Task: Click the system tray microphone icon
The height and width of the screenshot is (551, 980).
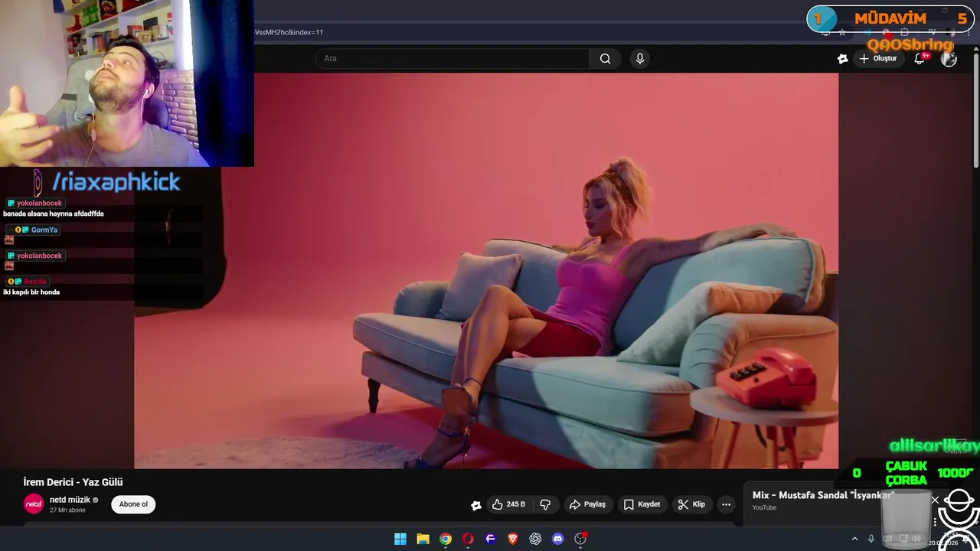Action: pyautogui.click(x=871, y=539)
